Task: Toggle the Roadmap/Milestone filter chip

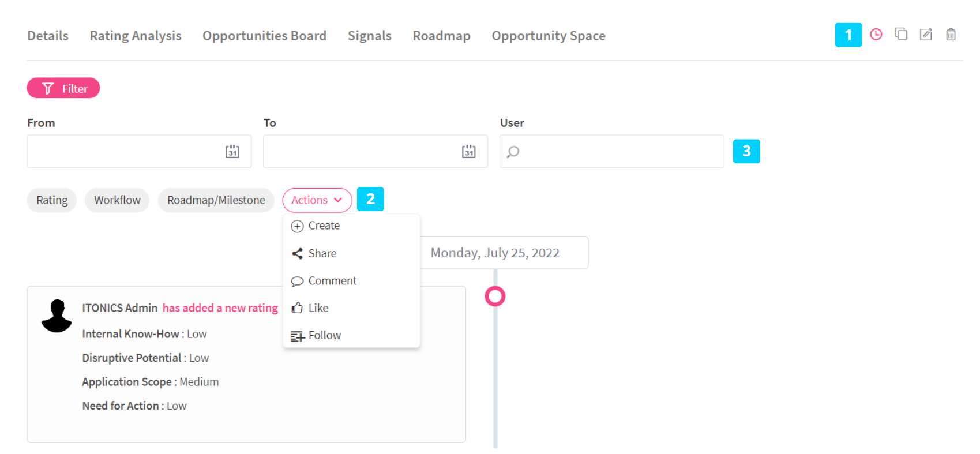Action: coord(216,200)
